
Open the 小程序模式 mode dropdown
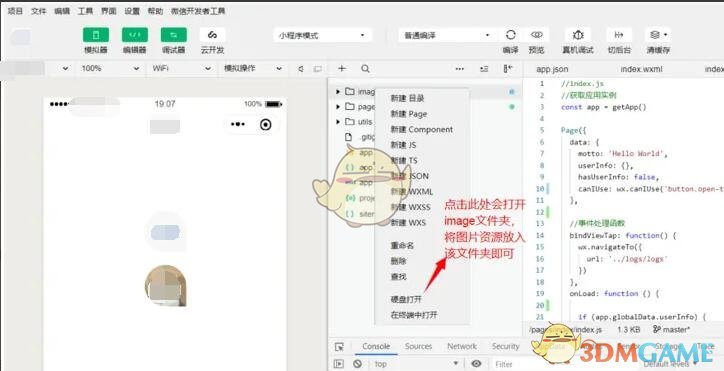(322, 36)
